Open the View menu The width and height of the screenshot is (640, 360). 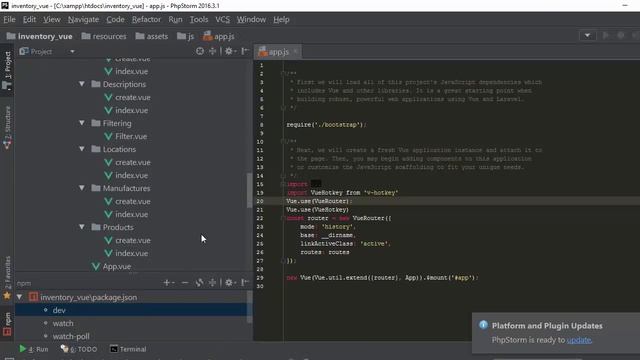click(x=51, y=20)
